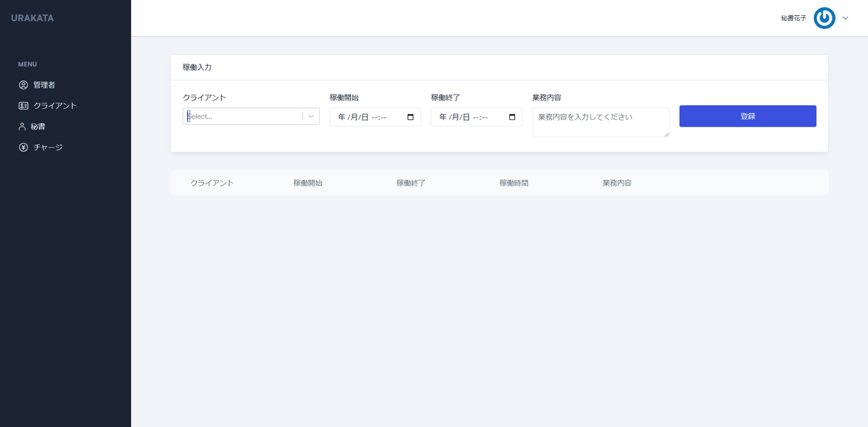The height and width of the screenshot is (427, 868).
Task: Expand the user menu chevron beside avatar
Action: point(845,18)
